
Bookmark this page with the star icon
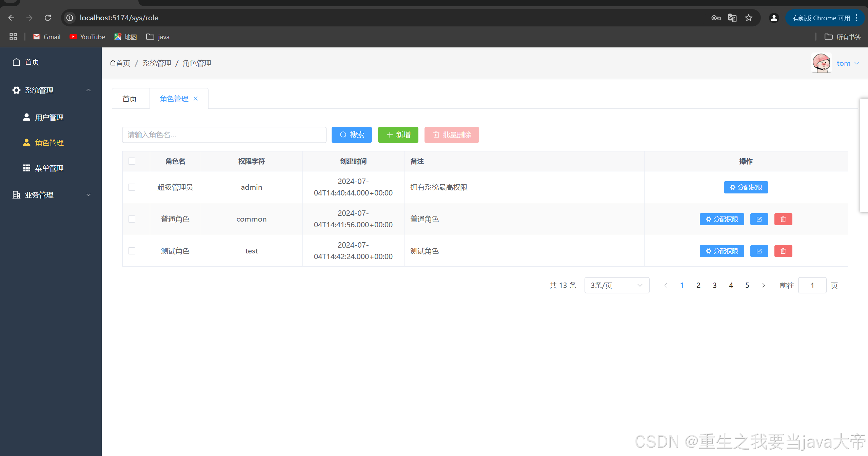point(749,18)
